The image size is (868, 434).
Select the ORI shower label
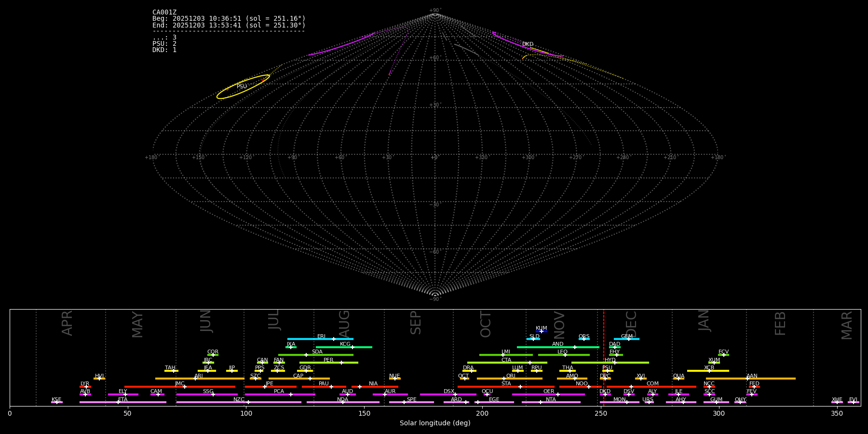(511, 376)
